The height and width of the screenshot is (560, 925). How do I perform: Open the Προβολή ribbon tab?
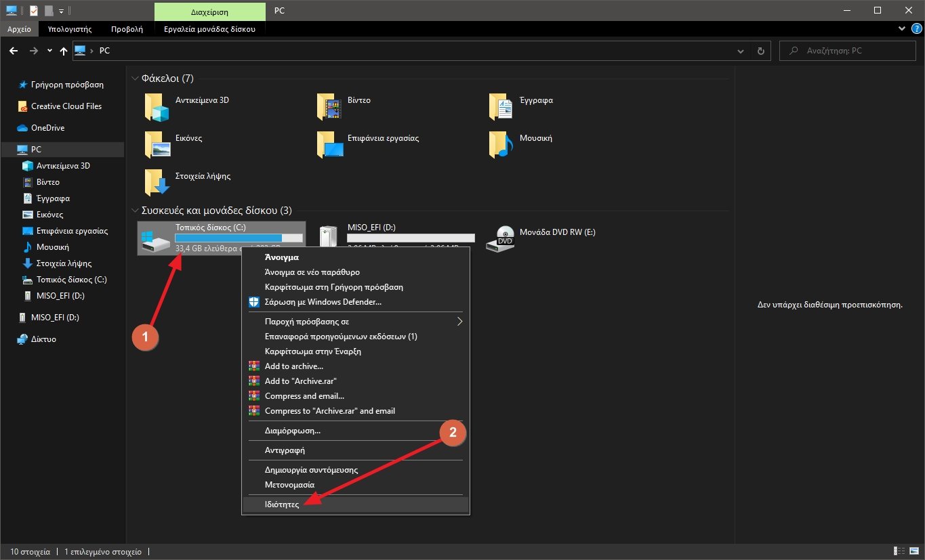click(x=127, y=29)
